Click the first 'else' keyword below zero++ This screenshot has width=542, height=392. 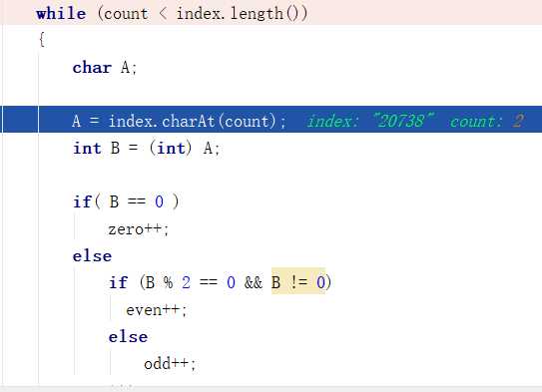[92, 256]
